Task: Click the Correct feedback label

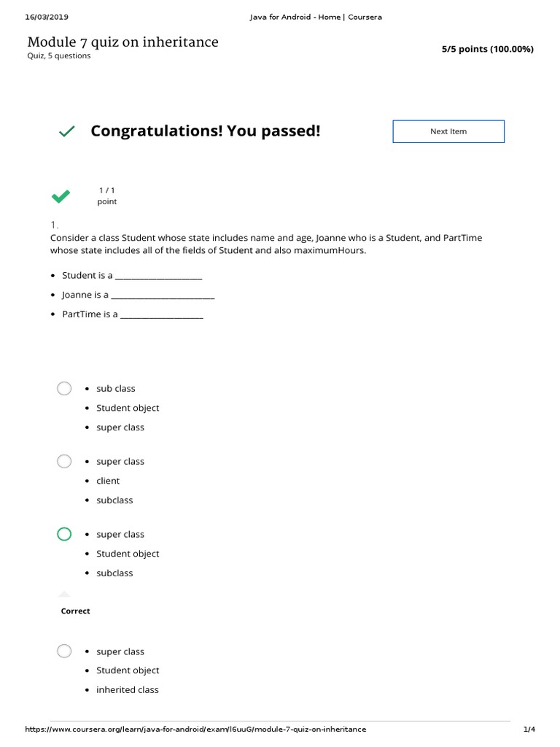Action: tap(76, 611)
